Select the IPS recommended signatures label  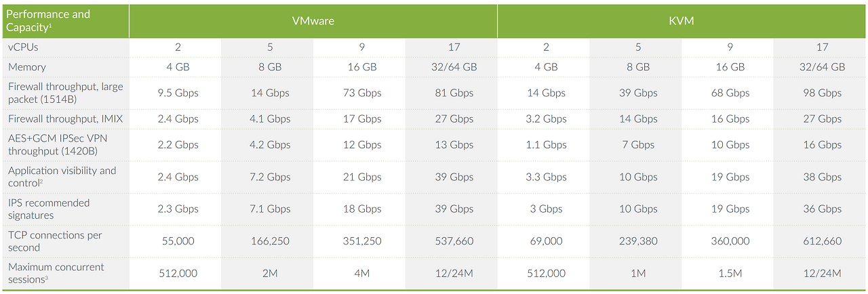click(x=49, y=209)
